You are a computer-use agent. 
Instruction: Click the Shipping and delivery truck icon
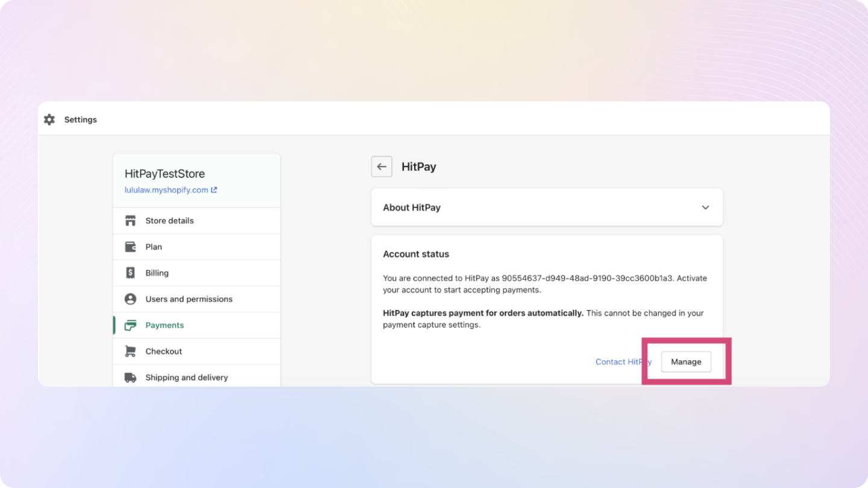point(130,378)
